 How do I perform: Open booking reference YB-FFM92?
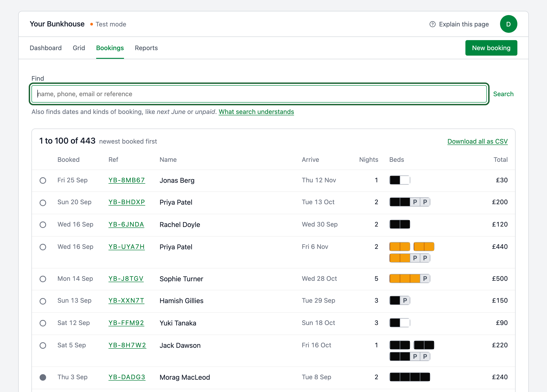[x=126, y=323]
